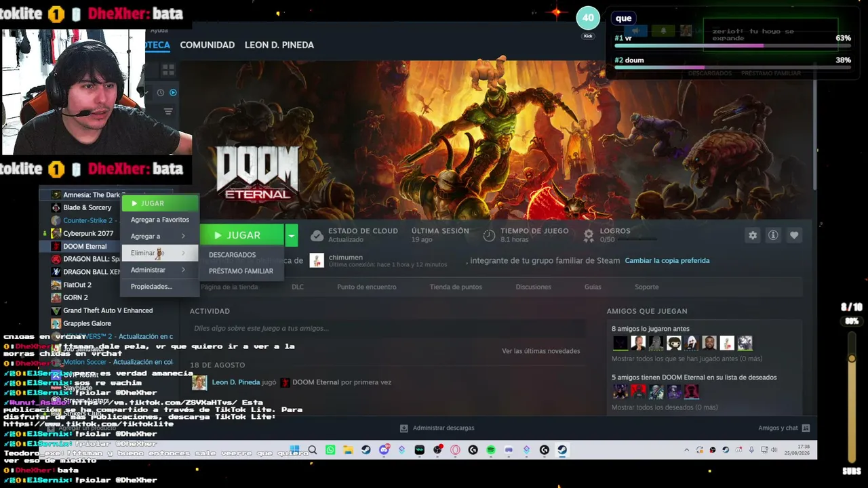Screen dimensions: 868x488
Task: Click the TIEMPO DE JUEGO label
Action: [x=534, y=231]
